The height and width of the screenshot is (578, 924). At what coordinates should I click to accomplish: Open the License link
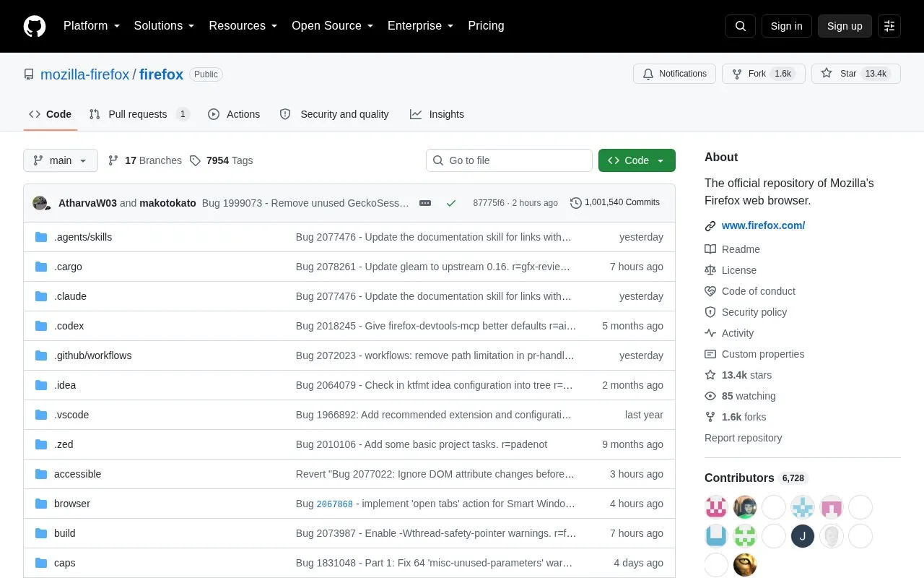731,270
